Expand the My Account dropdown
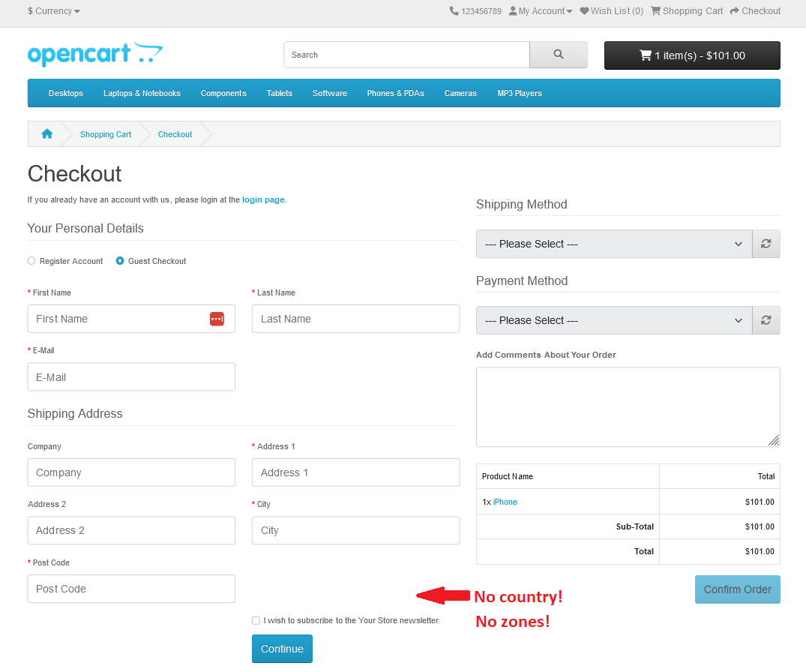 coord(540,10)
